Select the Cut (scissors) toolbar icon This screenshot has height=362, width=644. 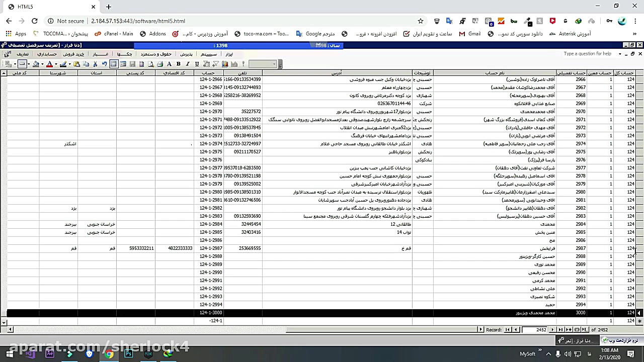tap(95, 64)
